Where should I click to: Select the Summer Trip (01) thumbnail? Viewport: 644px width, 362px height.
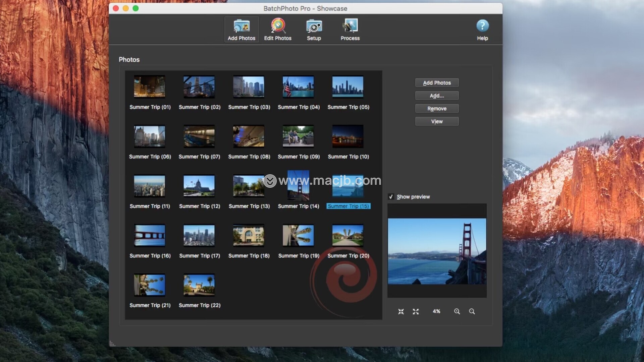[x=149, y=86]
